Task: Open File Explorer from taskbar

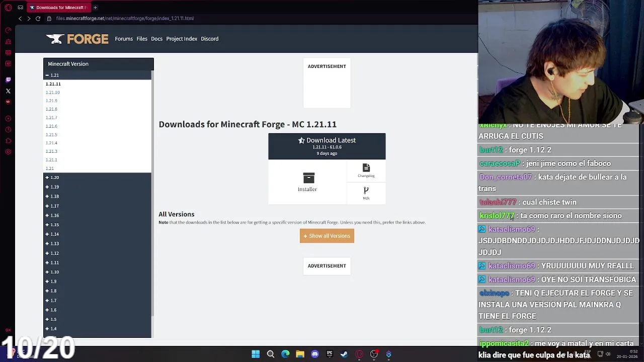Action: click(300, 354)
